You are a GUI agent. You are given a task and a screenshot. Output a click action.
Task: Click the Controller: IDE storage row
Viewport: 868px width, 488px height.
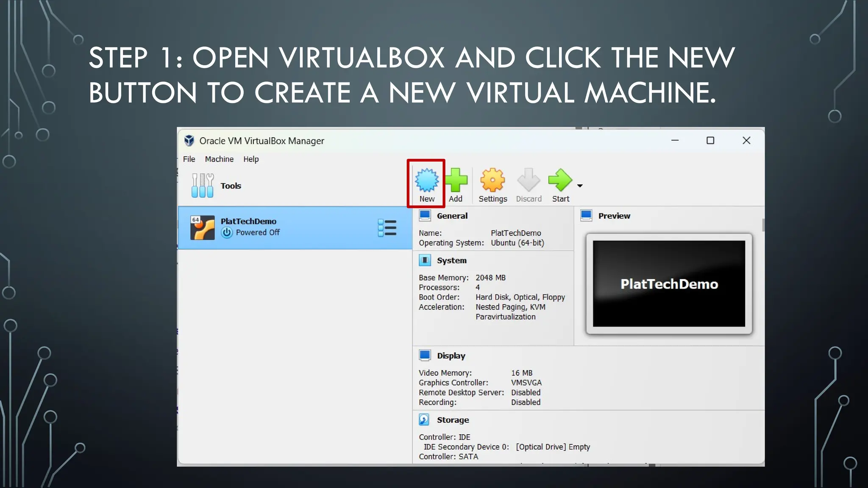445,437
